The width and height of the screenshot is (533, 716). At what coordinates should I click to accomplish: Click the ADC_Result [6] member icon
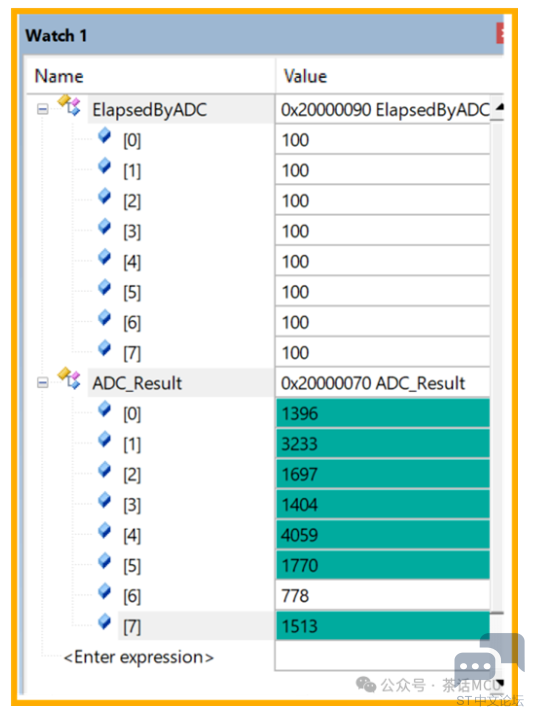click(105, 591)
